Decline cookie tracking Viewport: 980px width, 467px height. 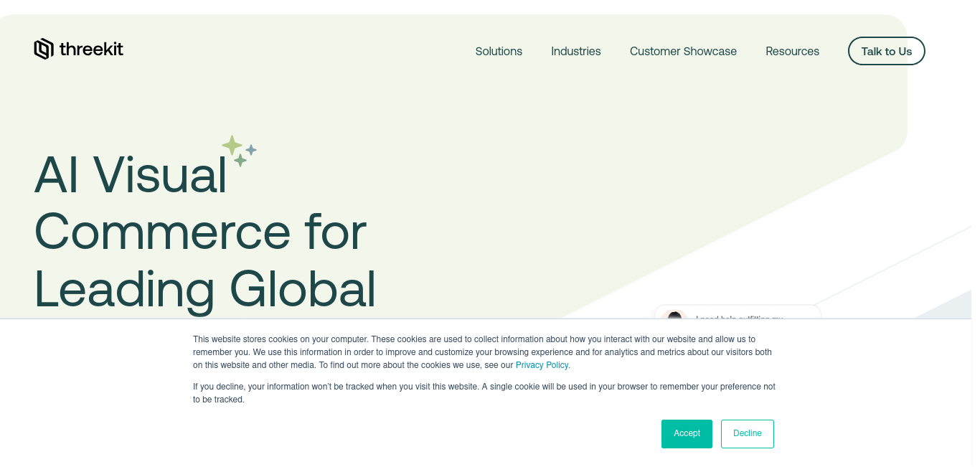747,434
